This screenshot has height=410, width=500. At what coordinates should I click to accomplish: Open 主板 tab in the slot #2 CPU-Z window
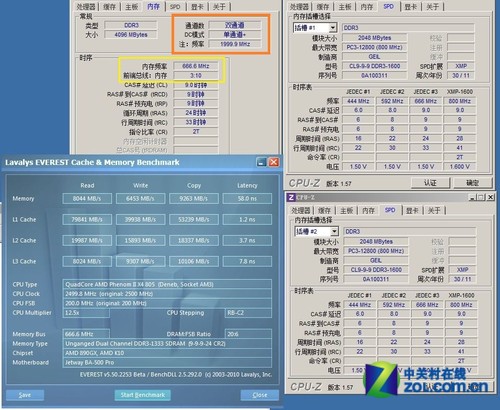[346, 211]
